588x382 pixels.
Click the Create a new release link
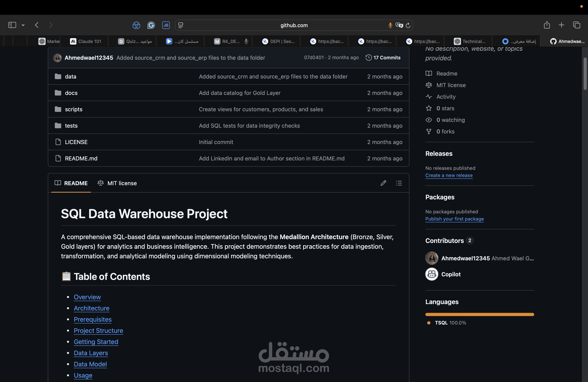(x=449, y=175)
